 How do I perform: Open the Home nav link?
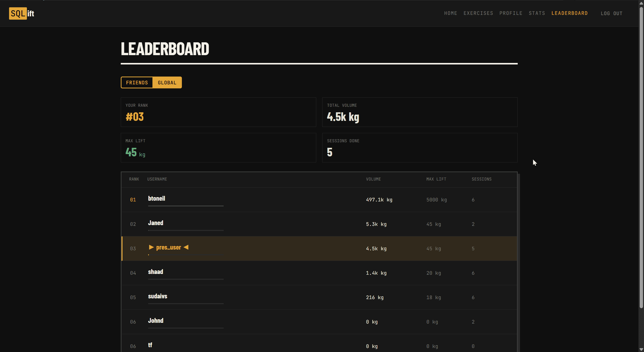[x=451, y=13]
